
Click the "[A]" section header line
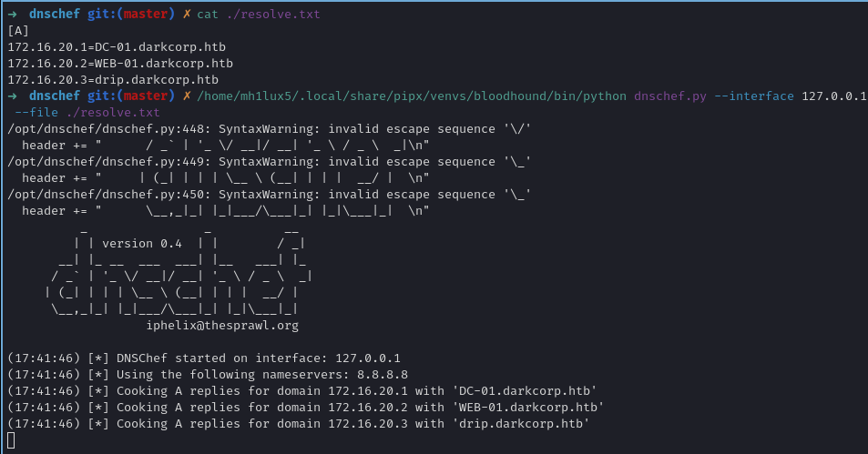[18, 31]
